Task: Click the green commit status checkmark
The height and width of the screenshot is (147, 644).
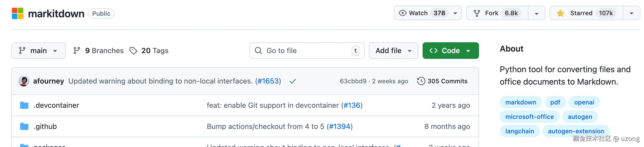Action: [293, 81]
